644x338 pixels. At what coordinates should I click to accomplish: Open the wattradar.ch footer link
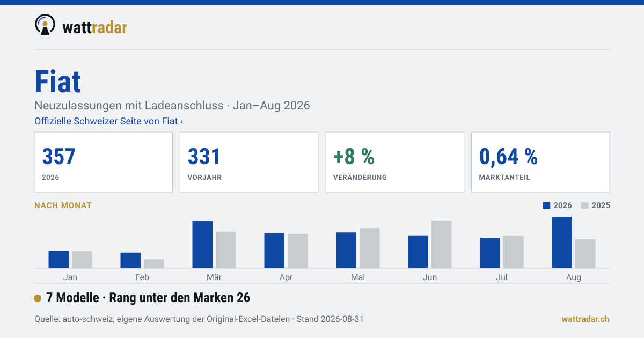tap(586, 319)
